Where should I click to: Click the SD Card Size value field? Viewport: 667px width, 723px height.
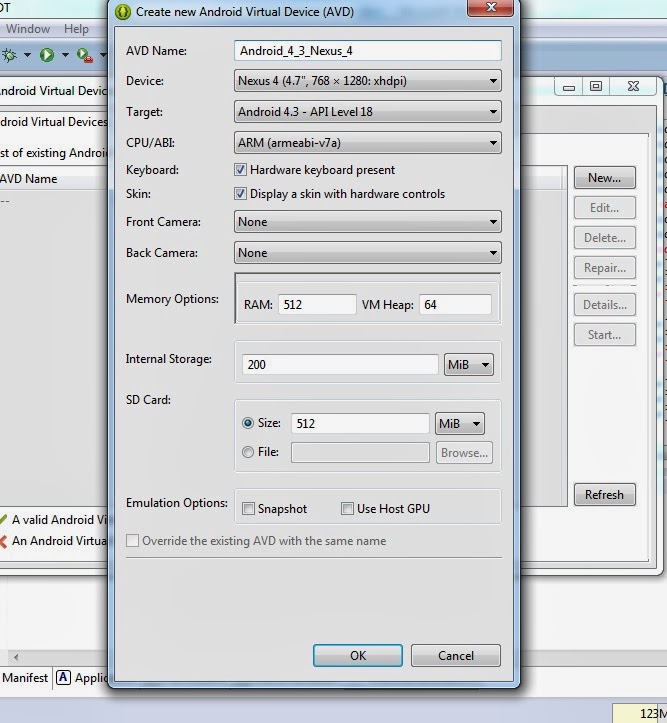click(x=360, y=423)
